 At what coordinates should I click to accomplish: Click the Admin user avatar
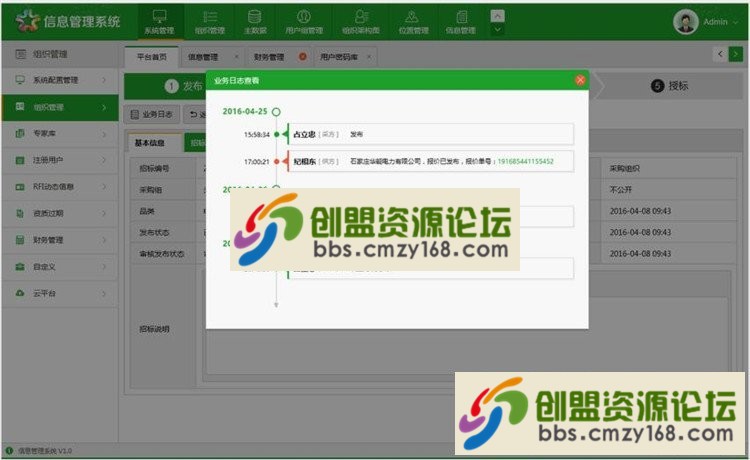click(685, 22)
